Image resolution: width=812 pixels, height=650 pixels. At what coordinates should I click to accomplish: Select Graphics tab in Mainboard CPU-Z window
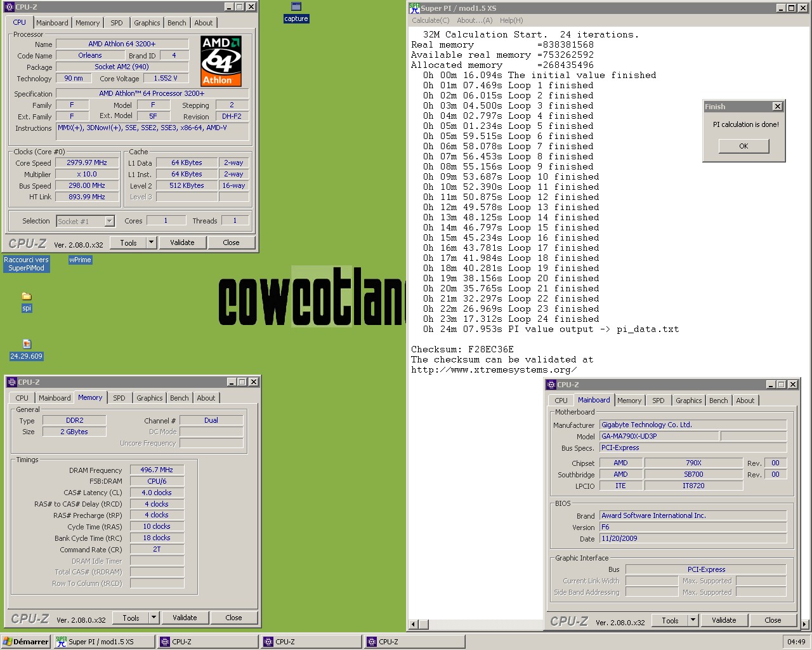[688, 401]
